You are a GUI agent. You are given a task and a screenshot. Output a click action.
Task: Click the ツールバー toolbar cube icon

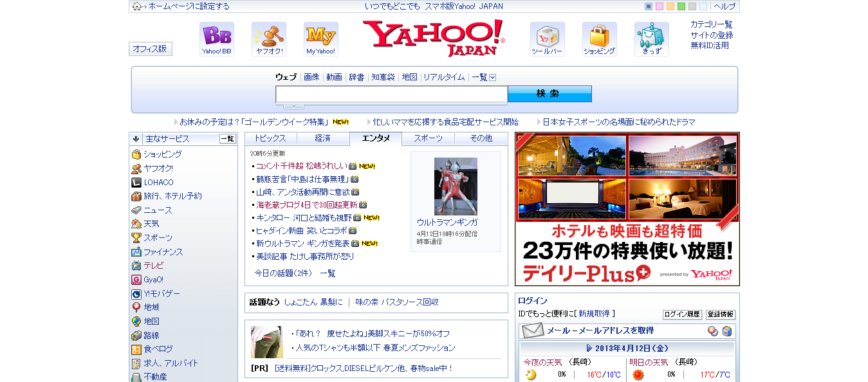tap(548, 39)
